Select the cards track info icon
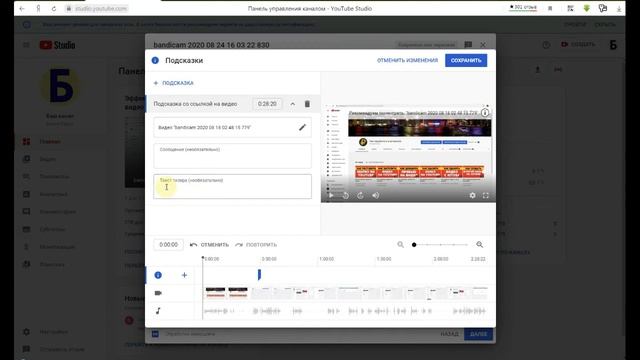640x360 pixels. tap(158, 275)
